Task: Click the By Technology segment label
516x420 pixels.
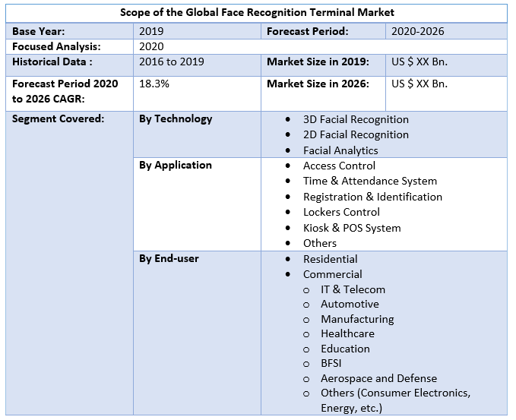Action: pyautogui.click(x=176, y=119)
